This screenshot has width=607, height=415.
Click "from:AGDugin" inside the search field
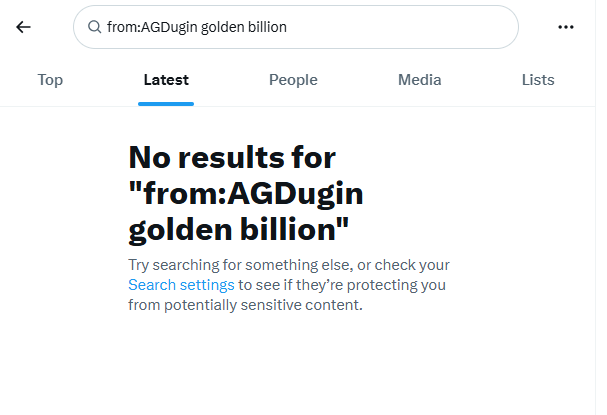point(152,27)
